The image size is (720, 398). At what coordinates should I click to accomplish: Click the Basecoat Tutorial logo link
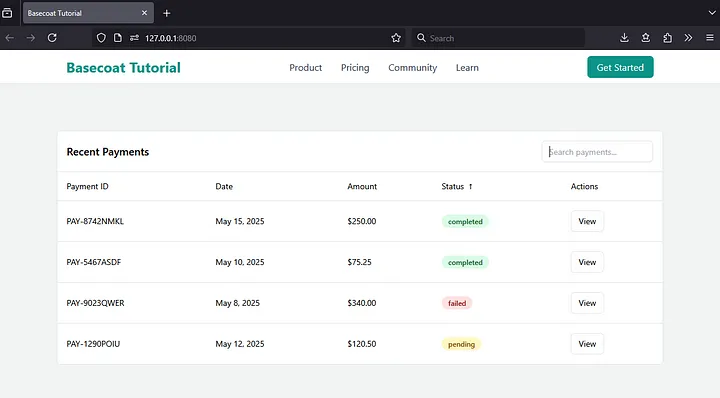pyautogui.click(x=123, y=67)
